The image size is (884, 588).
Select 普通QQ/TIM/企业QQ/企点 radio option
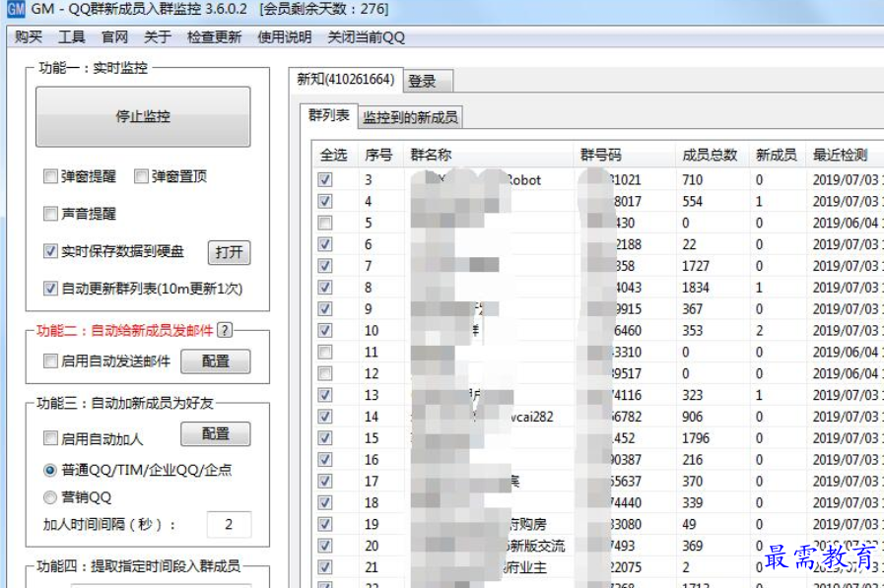click(50, 470)
